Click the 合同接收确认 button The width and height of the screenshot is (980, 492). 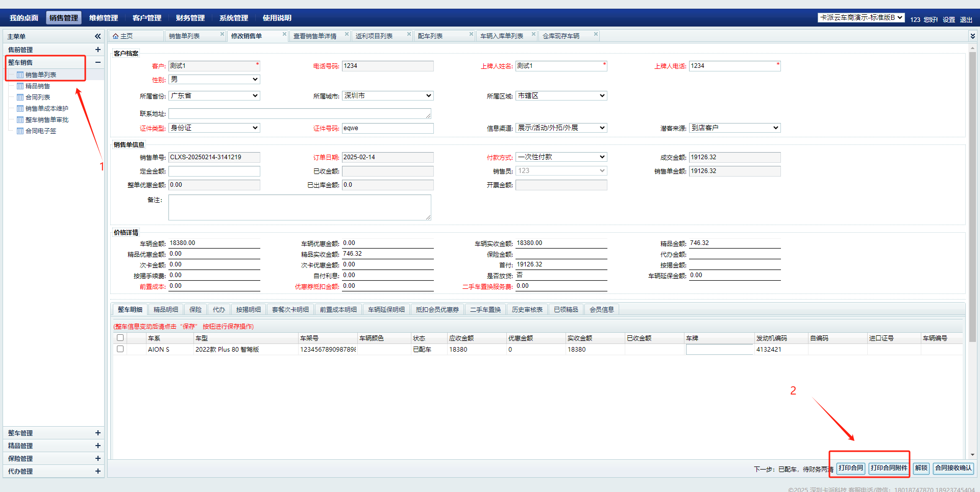953,468
